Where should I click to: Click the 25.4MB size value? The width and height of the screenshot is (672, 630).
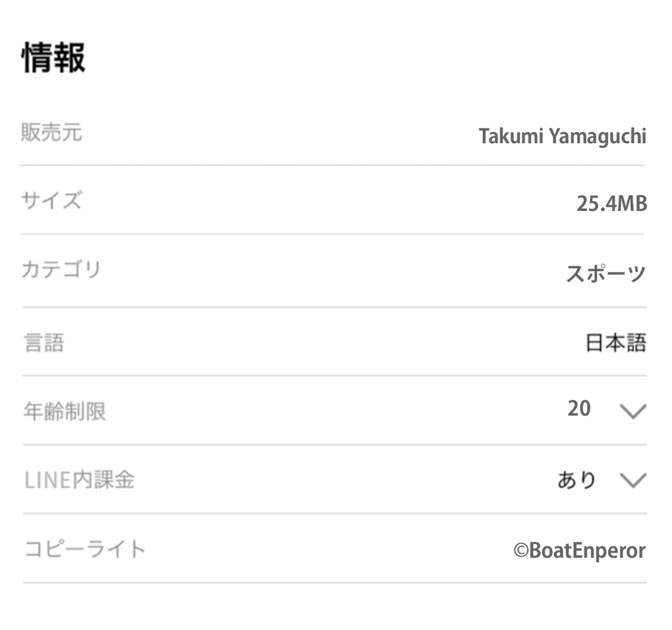click(612, 204)
